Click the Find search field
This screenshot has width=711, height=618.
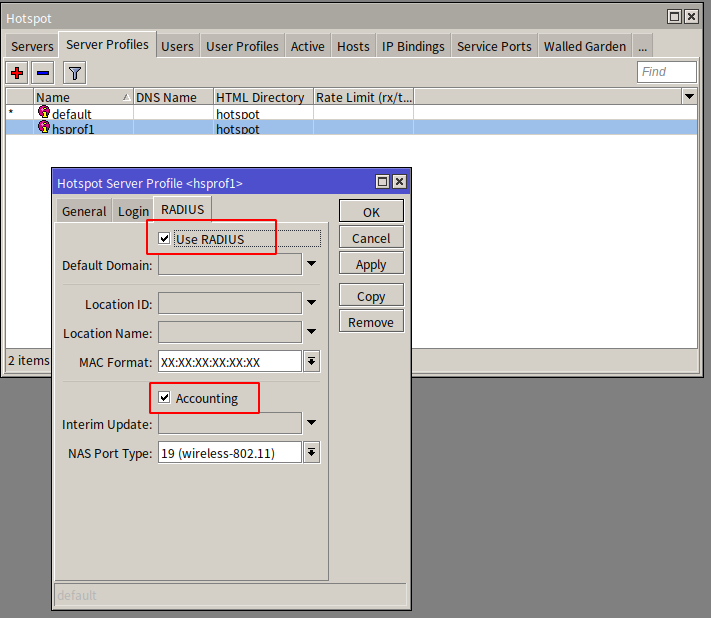coord(667,72)
